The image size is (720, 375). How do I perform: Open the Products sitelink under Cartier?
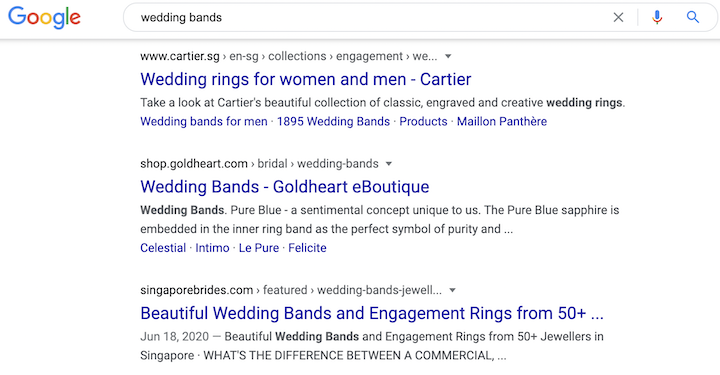(x=423, y=122)
